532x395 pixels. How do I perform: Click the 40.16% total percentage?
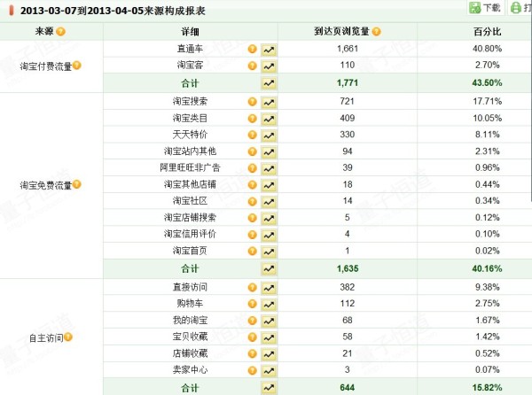487,269
